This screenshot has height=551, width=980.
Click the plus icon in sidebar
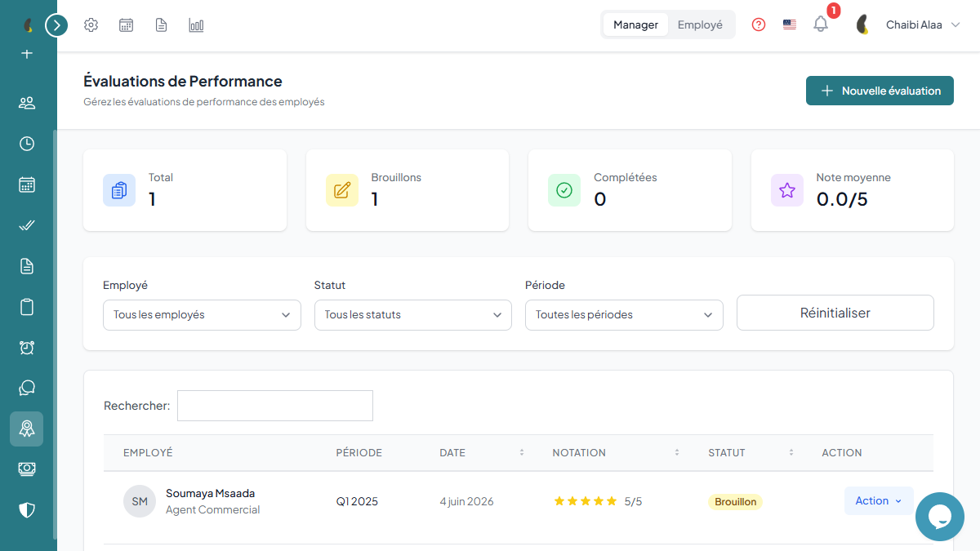click(x=27, y=54)
